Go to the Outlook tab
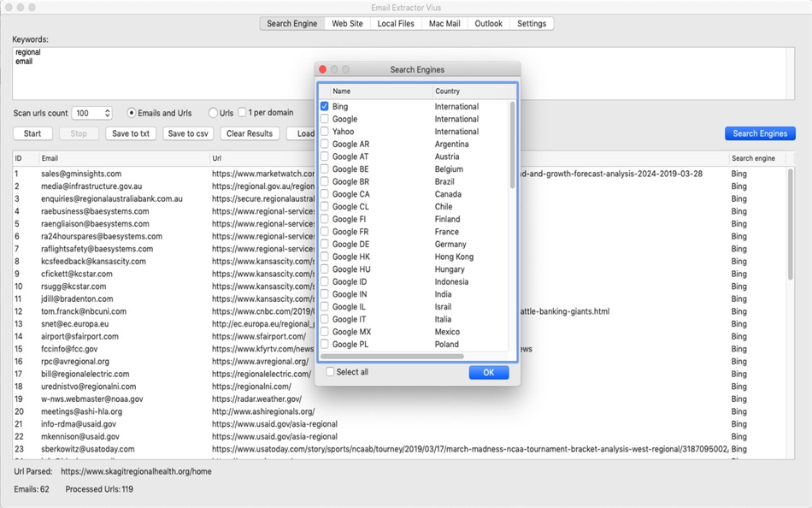This screenshot has height=508, width=812. tap(488, 23)
